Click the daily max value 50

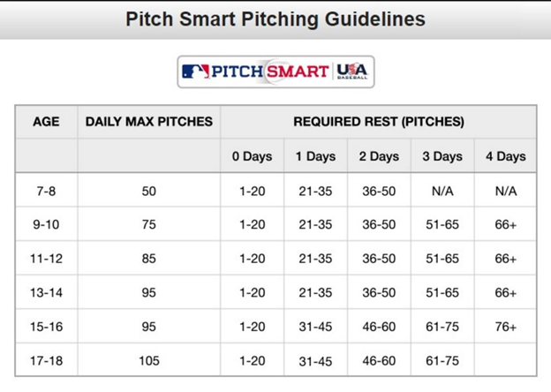149,191
